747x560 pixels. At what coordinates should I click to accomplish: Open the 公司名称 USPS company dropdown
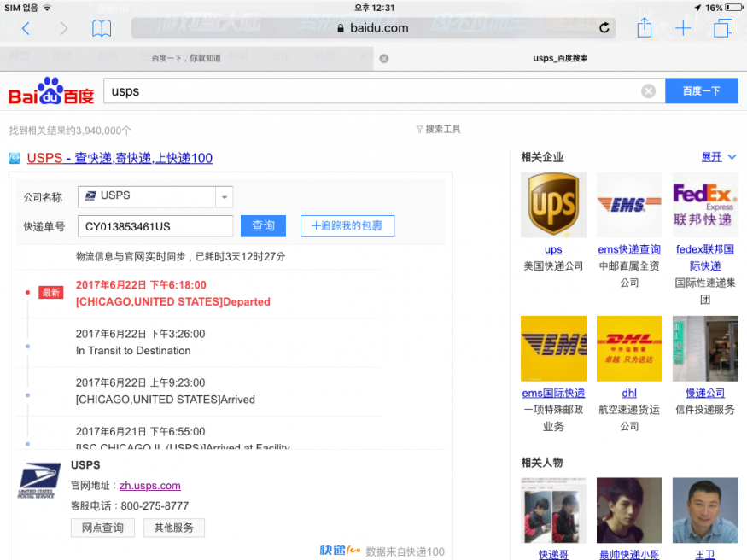click(x=155, y=196)
